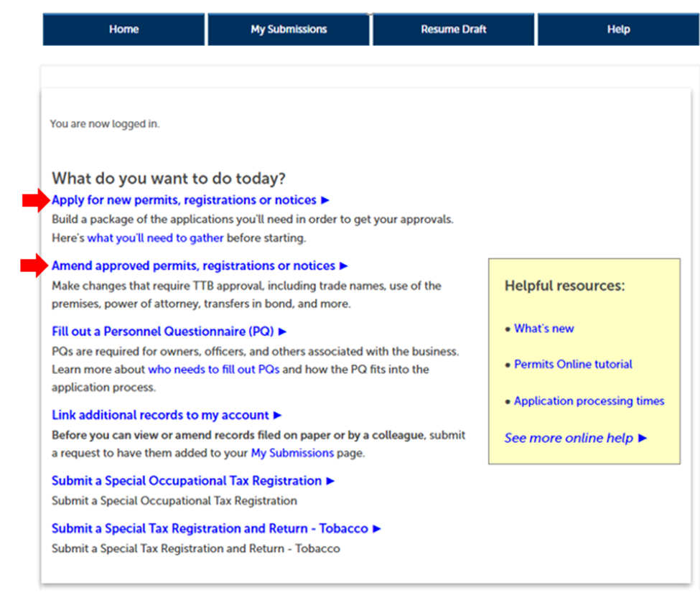View the Permits Online tutorial
700x595 pixels.
573,365
